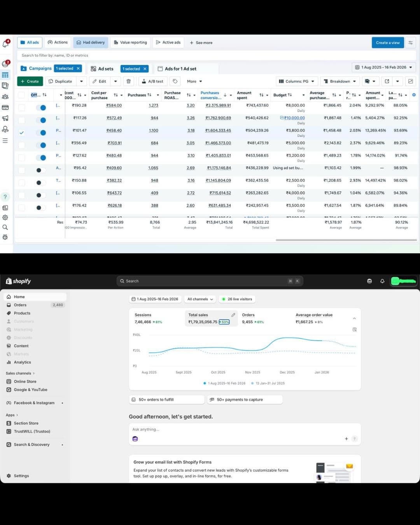This screenshot has height=525, width=420.
Task: Open Analytics in Shopify sidebar
Action: tap(22, 362)
